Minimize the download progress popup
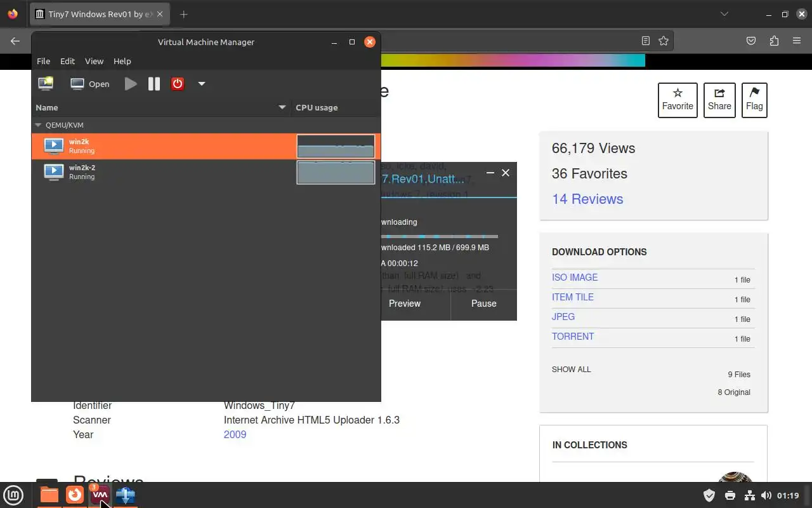Image resolution: width=812 pixels, height=508 pixels. click(490, 173)
